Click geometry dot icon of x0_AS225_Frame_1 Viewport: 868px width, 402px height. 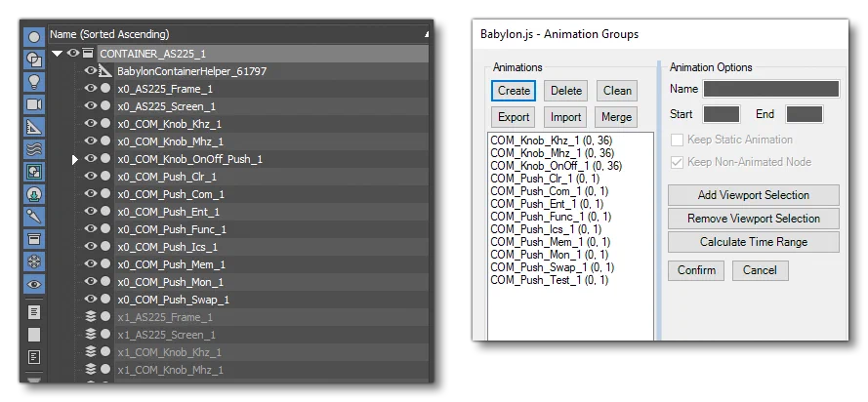coord(105,89)
